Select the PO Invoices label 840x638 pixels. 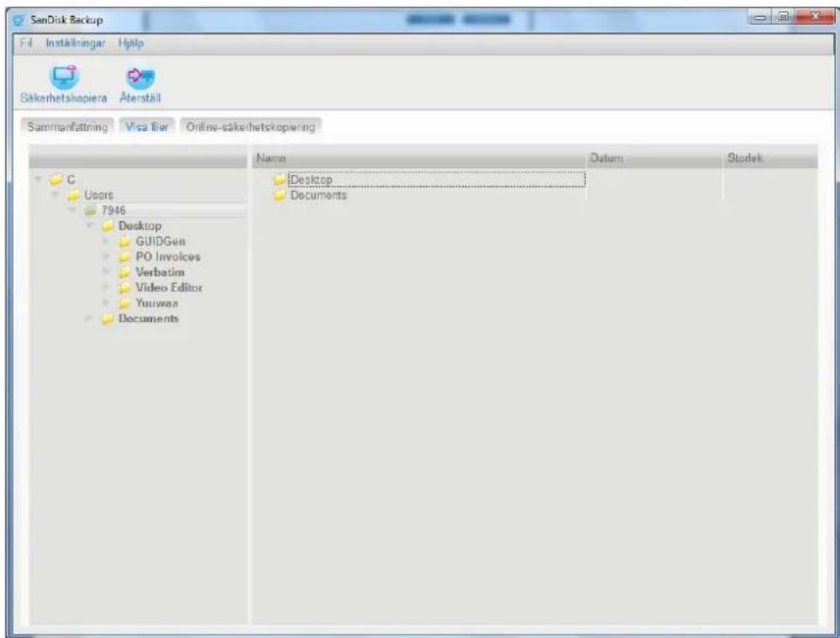click(x=168, y=257)
